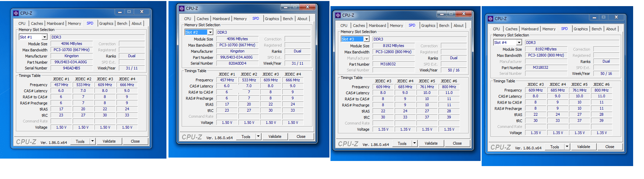
Task: Open Mainboard tab in Slot #1 window
Action: (55, 23)
